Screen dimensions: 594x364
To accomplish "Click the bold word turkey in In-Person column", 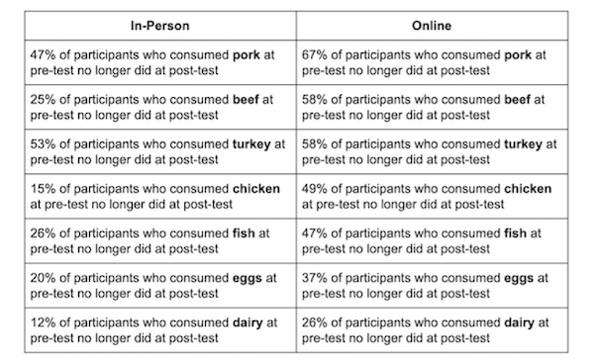I will point(251,144).
